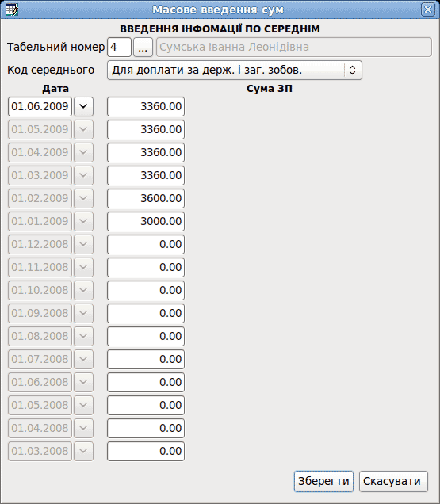Click the dropdown arrow beside 01.12.2008
440x504 pixels.
click(x=83, y=244)
